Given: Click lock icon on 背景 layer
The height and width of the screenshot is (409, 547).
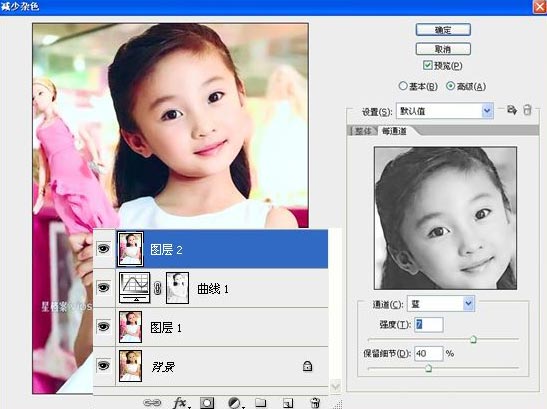Looking at the screenshot, I should point(307,366).
